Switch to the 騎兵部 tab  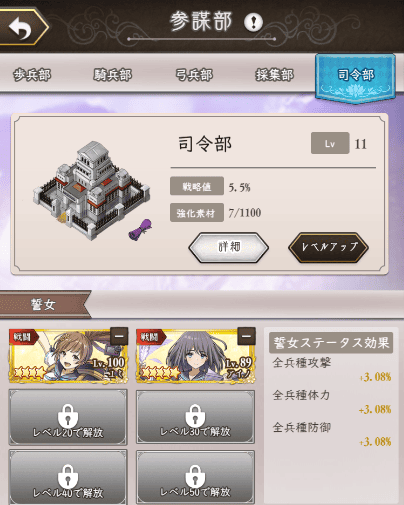pos(113,75)
